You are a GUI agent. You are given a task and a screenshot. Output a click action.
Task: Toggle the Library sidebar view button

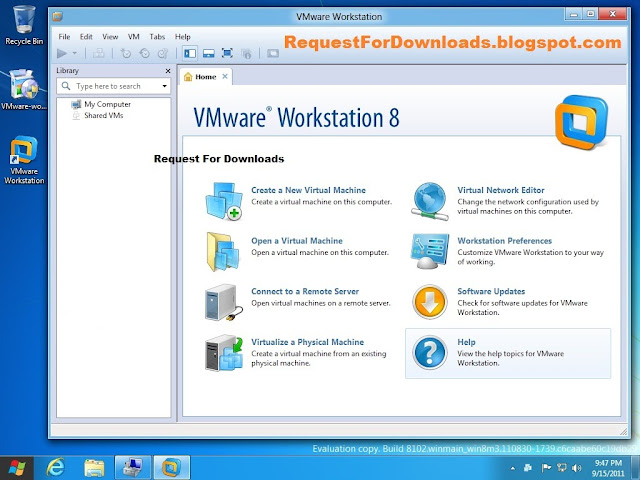click(x=190, y=53)
